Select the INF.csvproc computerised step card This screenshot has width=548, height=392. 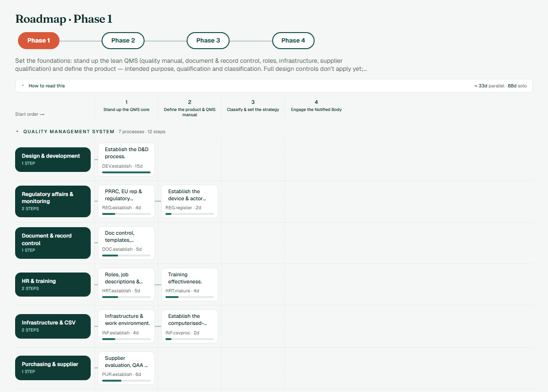point(189,326)
